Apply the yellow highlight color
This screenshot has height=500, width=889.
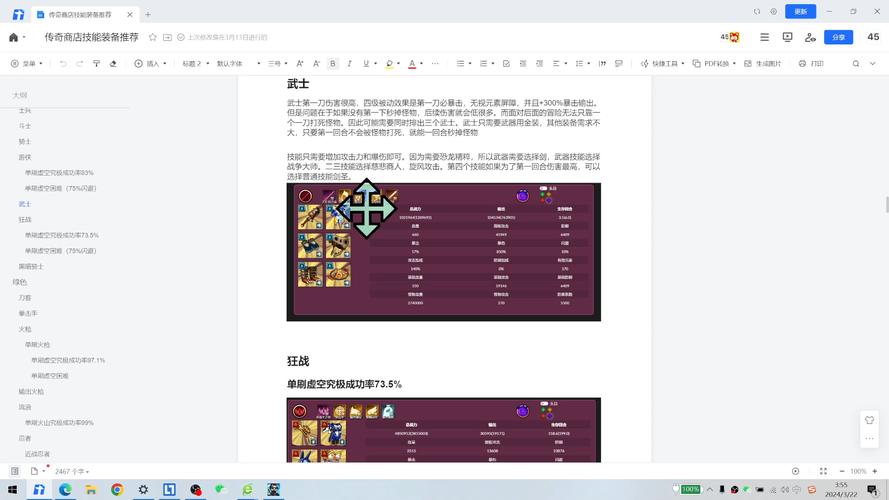(389, 63)
